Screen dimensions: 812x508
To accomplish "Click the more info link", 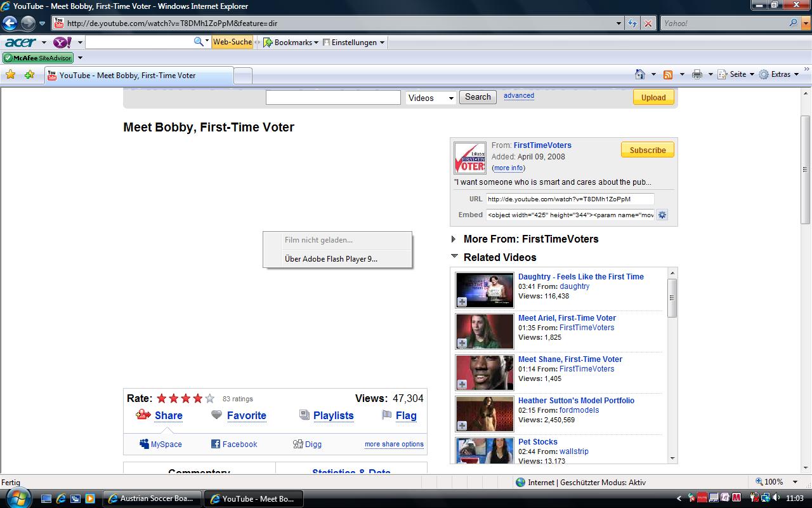I will click(509, 168).
